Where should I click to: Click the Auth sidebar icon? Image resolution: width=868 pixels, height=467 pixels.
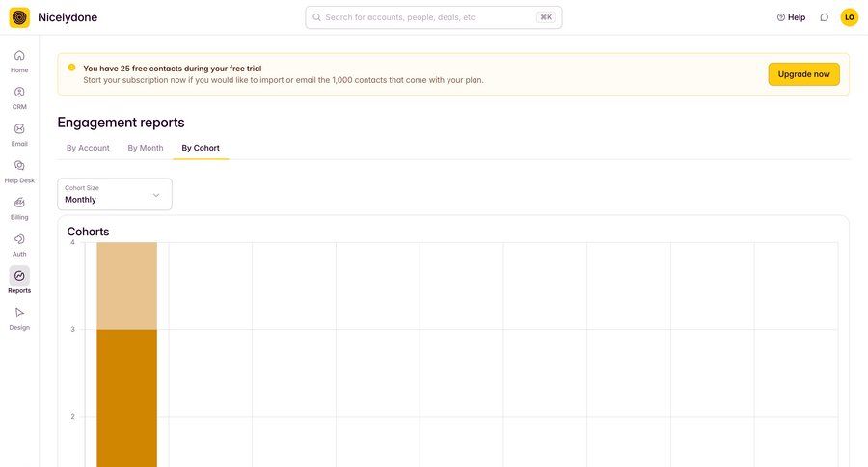tap(19, 239)
